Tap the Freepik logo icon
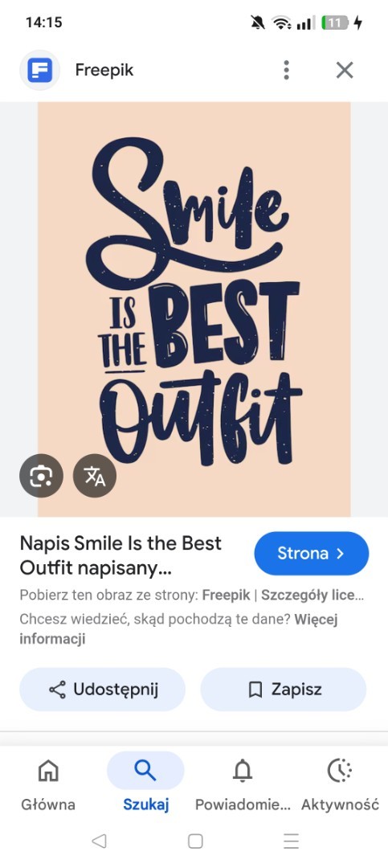The width and height of the screenshot is (388, 868). 40,70
